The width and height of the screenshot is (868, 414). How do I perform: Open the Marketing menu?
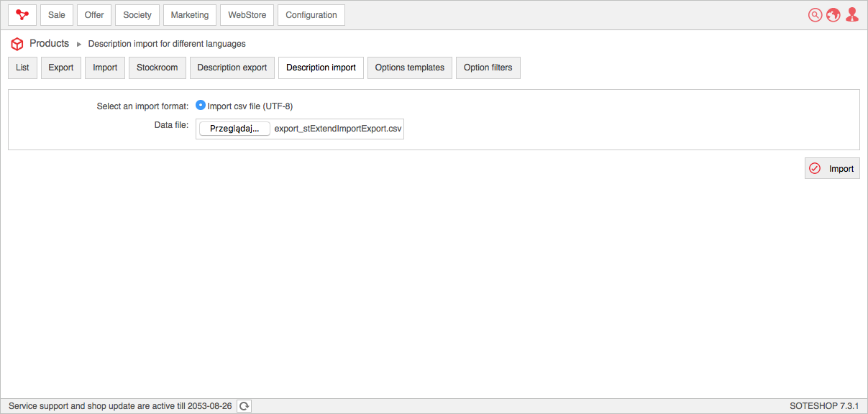pyautogui.click(x=190, y=15)
